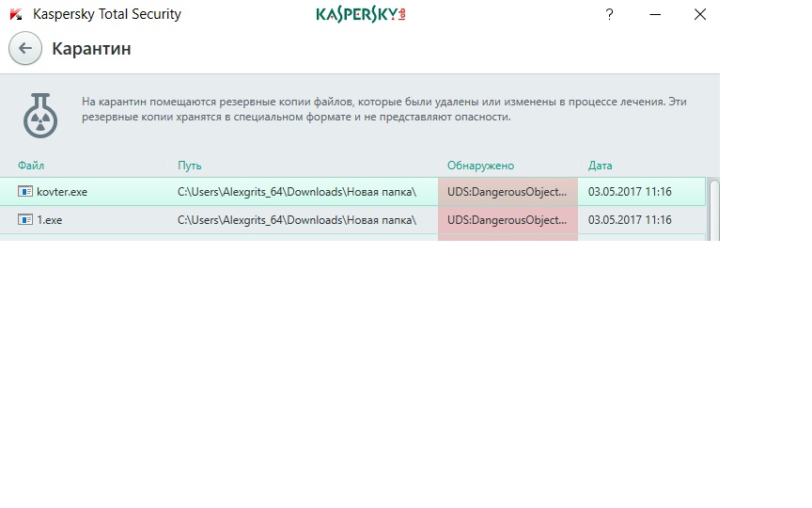The width and height of the screenshot is (812, 508).
Task: Click the file icon next to 1.exe
Action: point(24,219)
